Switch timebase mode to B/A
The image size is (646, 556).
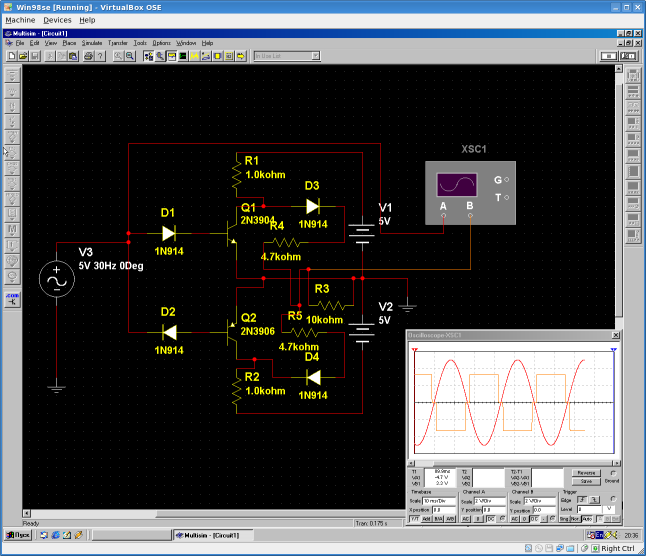tap(438, 519)
